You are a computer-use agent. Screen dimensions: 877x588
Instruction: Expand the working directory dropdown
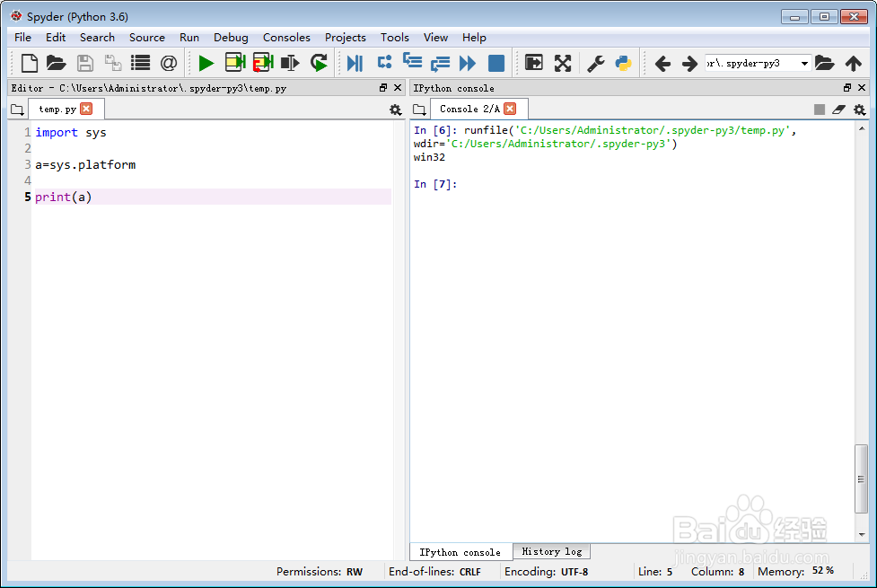[804, 63]
